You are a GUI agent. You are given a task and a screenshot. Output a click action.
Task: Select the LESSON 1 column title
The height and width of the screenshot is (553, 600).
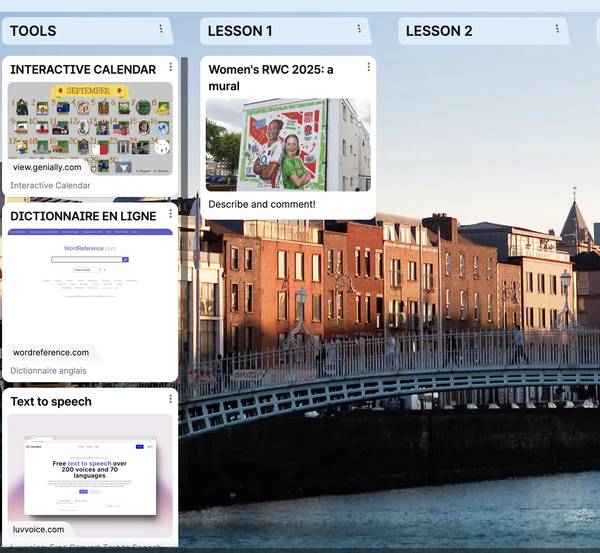[240, 31]
